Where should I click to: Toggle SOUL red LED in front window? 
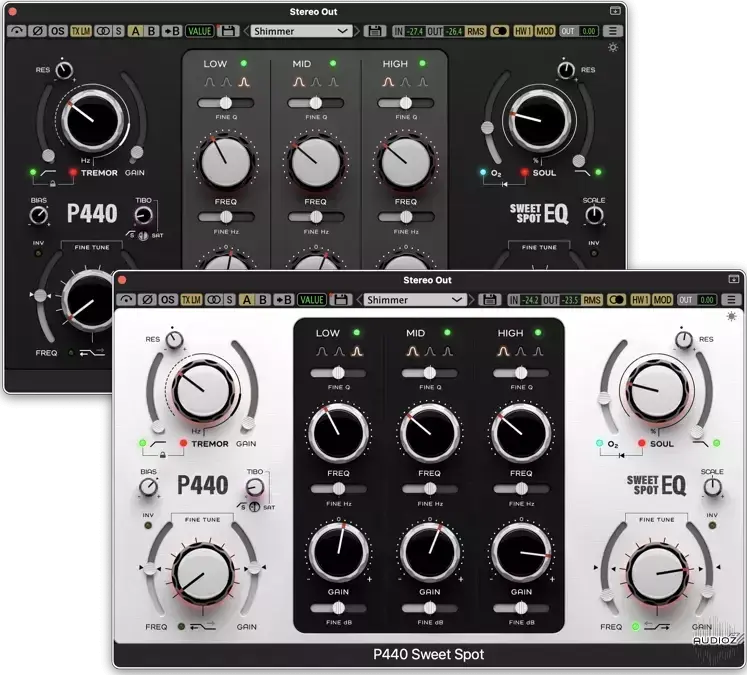[x=641, y=443]
